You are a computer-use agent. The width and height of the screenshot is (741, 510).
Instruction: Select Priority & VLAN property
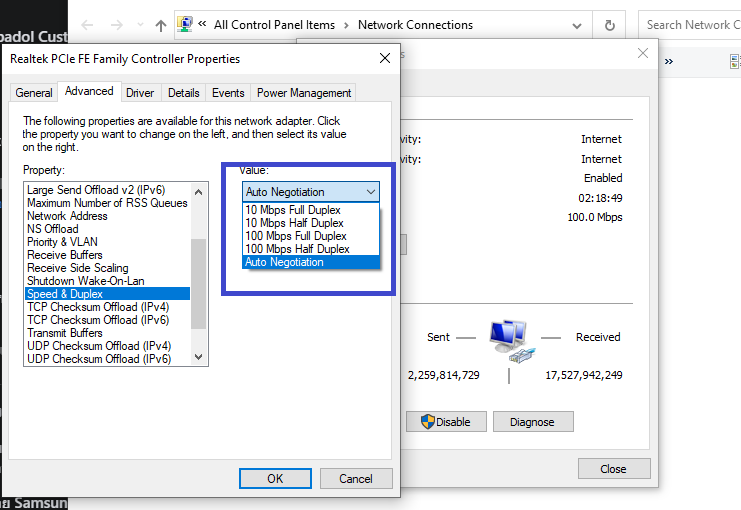click(107, 242)
